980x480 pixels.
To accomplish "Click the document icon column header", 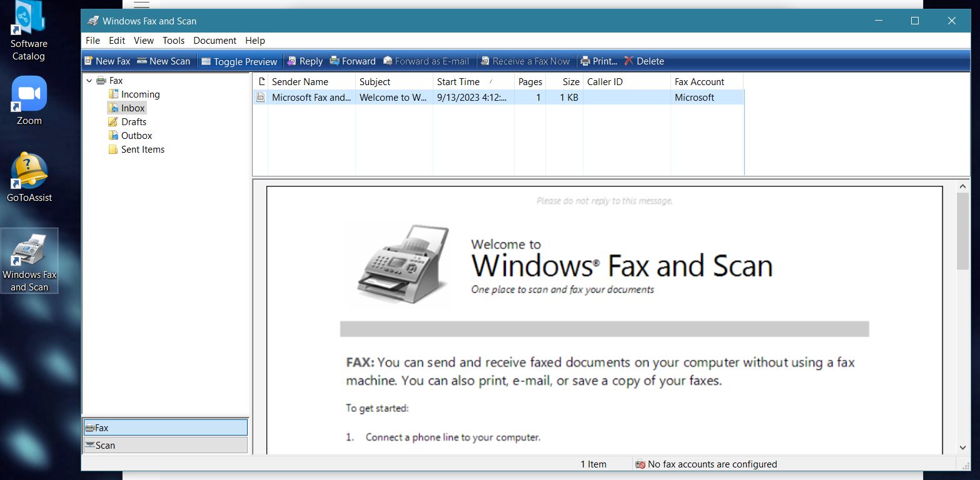I will click(261, 82).
